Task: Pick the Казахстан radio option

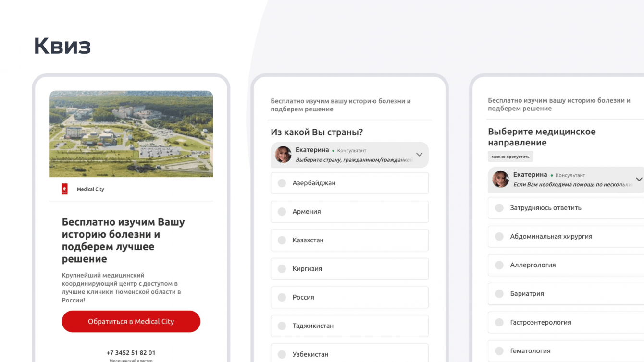Action: pos(349,240)
